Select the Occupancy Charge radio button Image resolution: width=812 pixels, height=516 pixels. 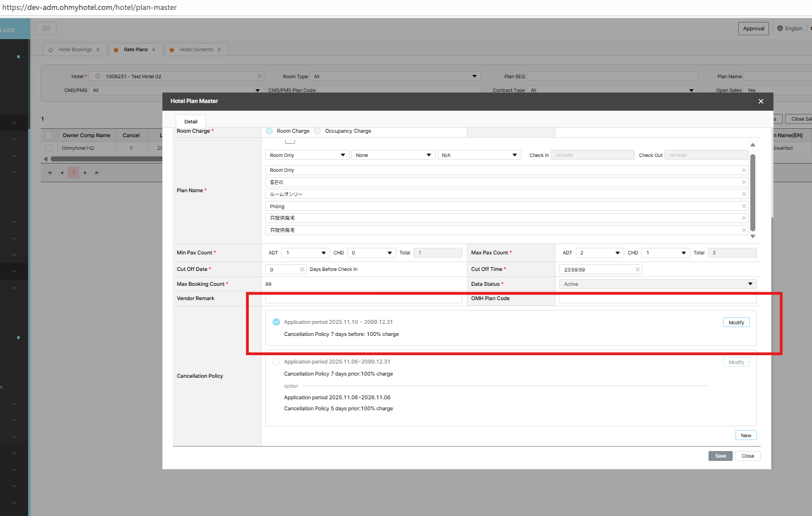click(x=318, y=131)
